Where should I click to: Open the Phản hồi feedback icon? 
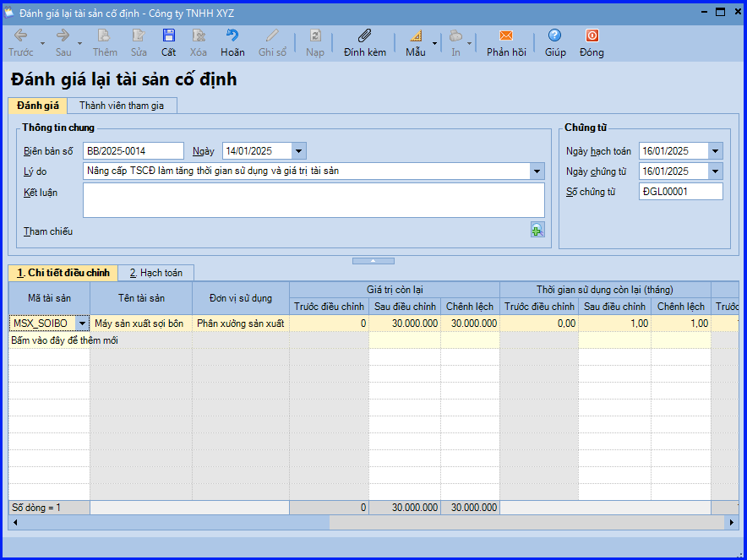(x=506, y=42)
